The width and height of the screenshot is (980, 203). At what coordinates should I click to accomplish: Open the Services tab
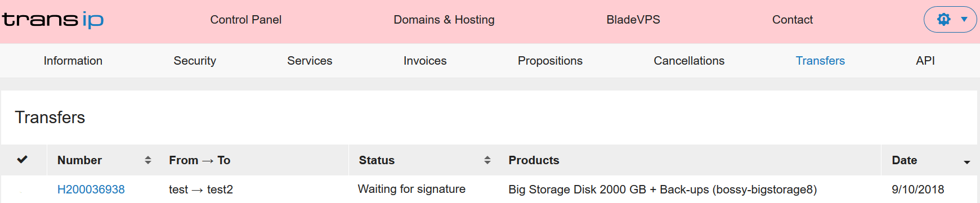pos(310,61)
